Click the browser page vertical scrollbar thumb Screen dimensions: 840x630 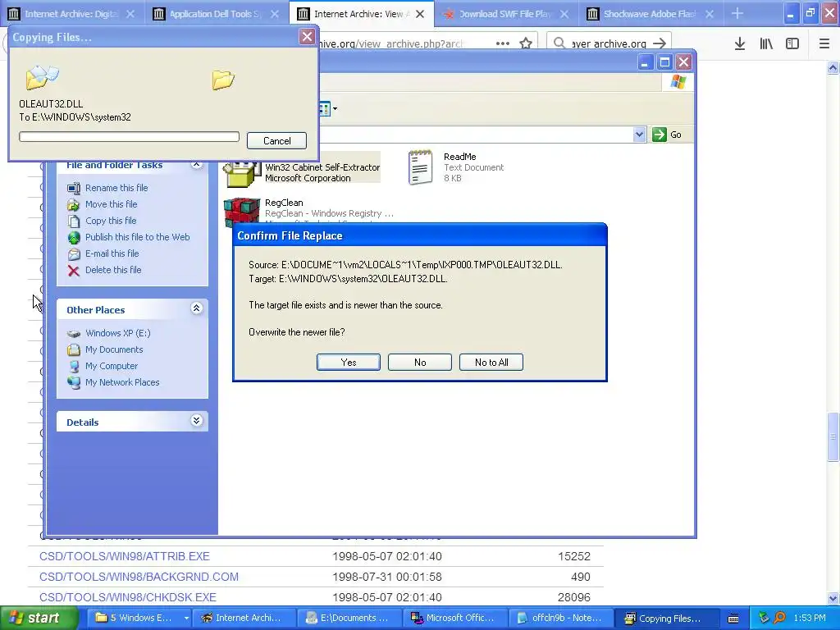[833, 436]
